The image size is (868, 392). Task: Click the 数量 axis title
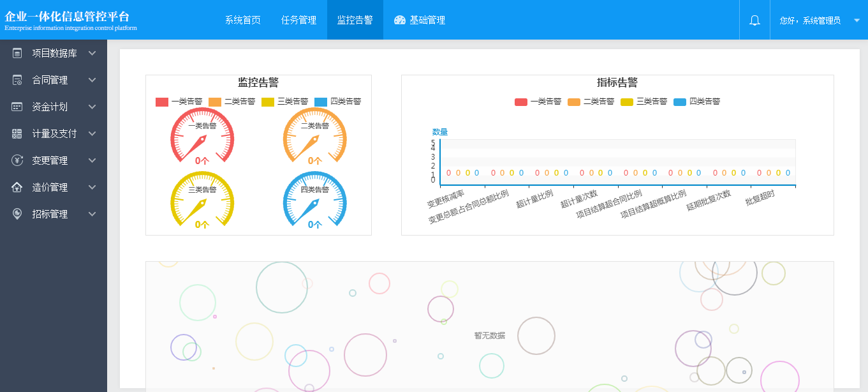point(440,132)
